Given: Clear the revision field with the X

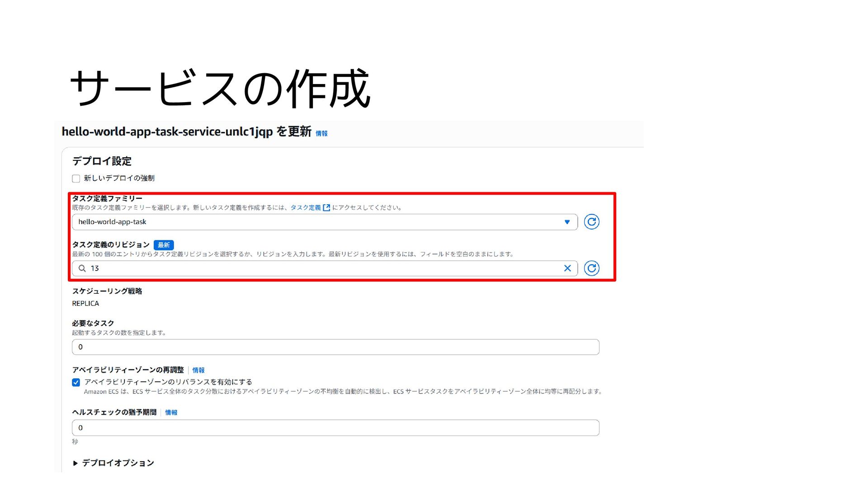Looking at the screenshot, I should (x=567, y=268).
